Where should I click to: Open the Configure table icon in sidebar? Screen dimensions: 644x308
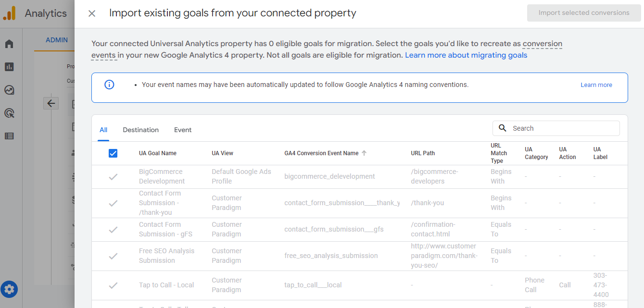pyautogui.click(x=9, y=136)
